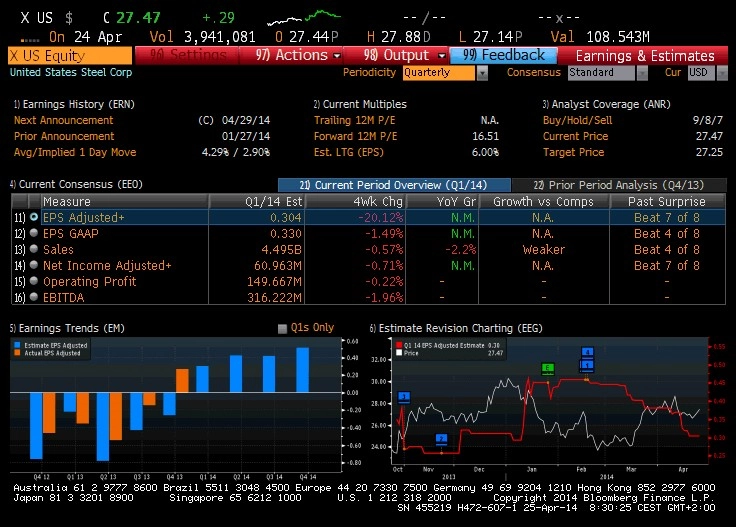Click the green E marker on revision chart
736x527 pixels.
(548, 368)
